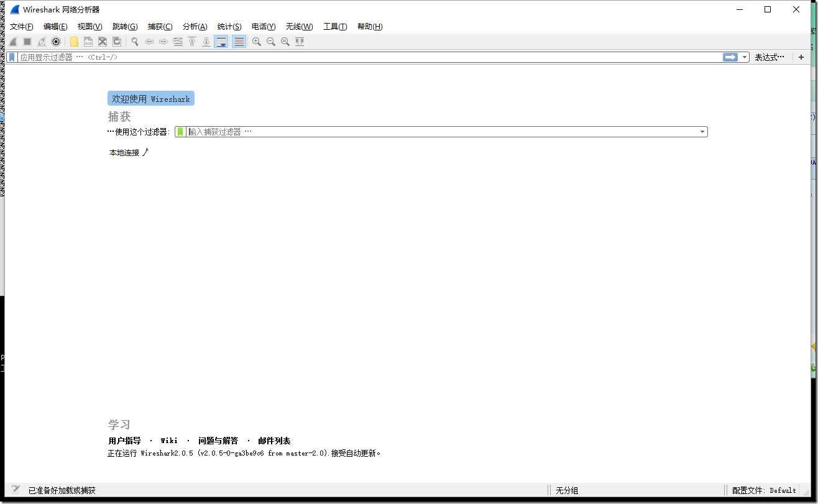Screen dimensions: 818x504
Task: Focus the display filter input field
Action: 370,57
